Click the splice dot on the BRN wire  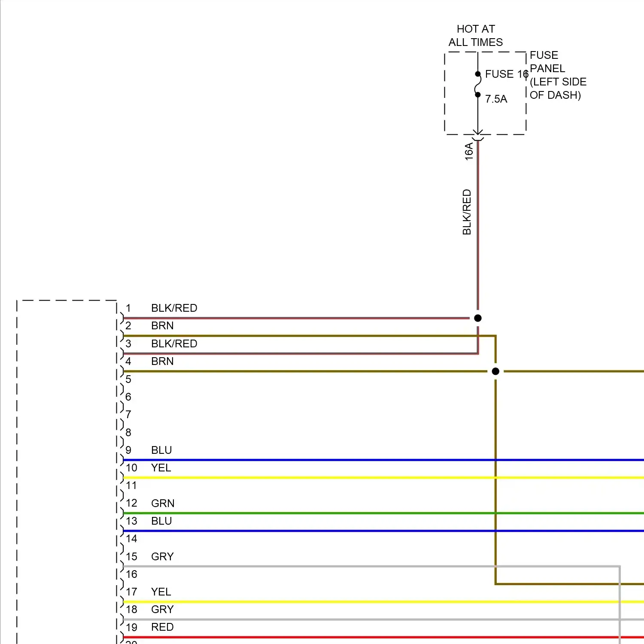tap(495, 371)
